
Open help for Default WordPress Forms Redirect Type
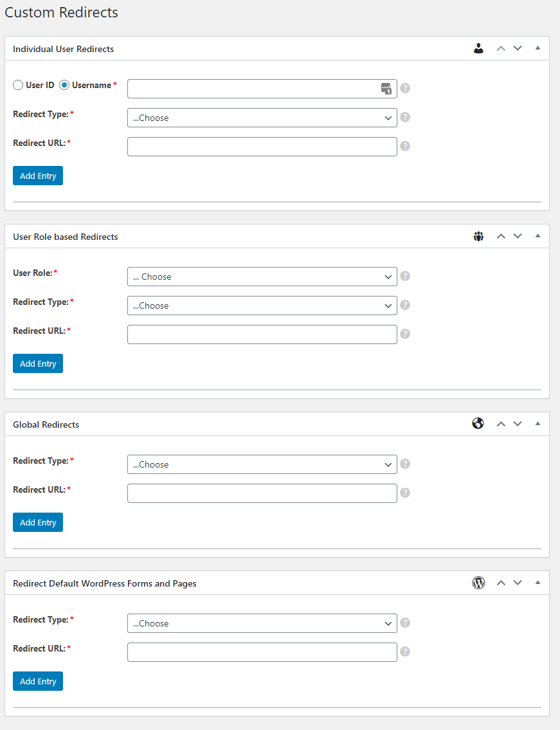(405, 623)
